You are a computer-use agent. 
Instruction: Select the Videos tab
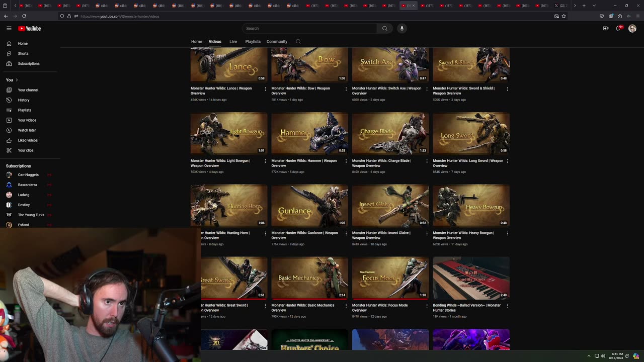click(215, 42)
